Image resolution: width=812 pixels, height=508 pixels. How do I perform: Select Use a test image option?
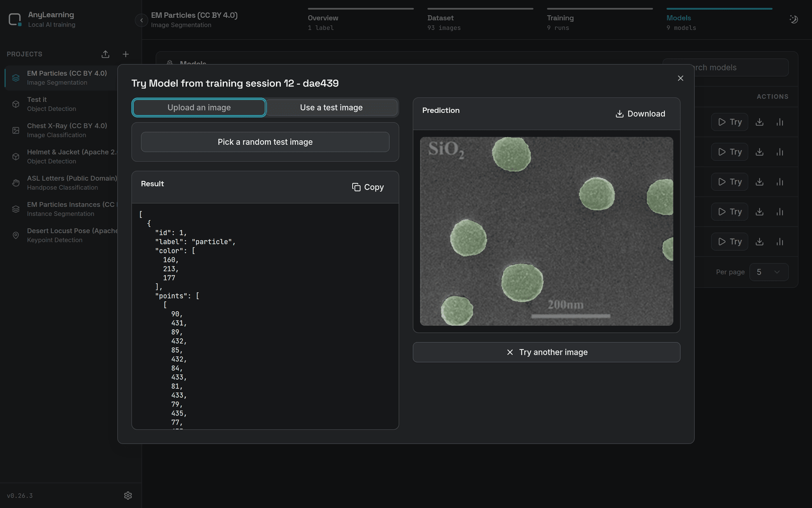click(331, 108)
